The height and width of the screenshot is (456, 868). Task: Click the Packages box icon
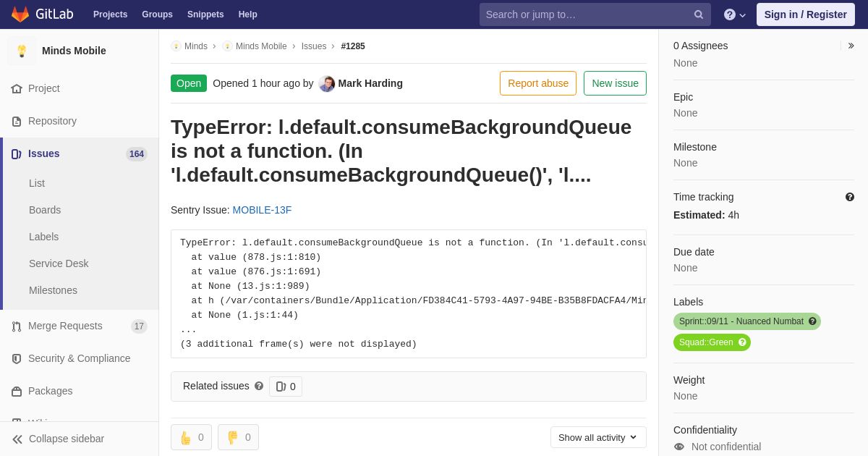pyautogui.click(x=17, y=391)
